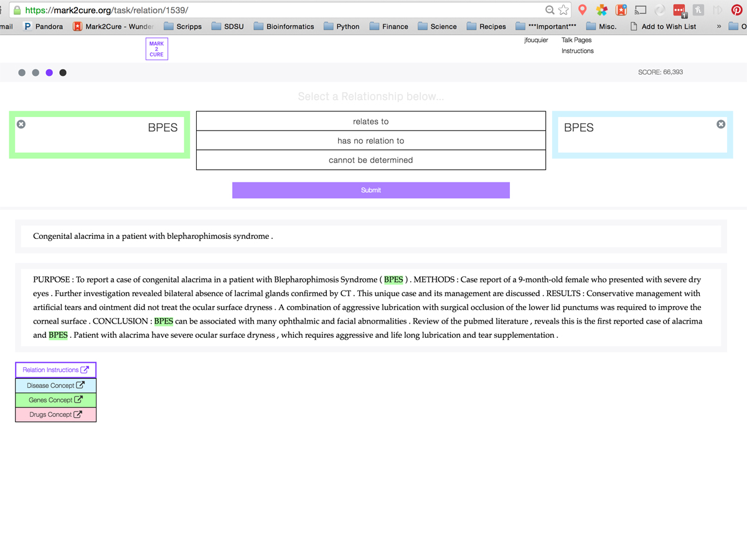
Task: Show hidden bookmarks with the chevron
Action: 719,26
